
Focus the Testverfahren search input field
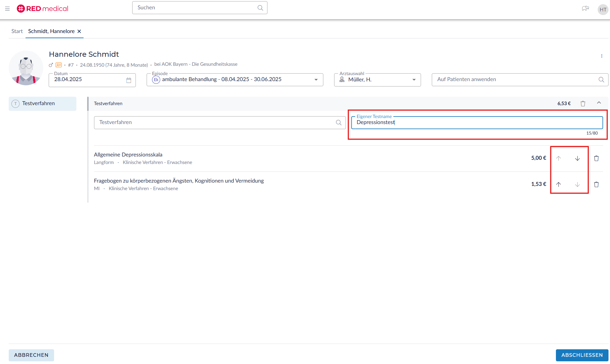pos(215,123)
